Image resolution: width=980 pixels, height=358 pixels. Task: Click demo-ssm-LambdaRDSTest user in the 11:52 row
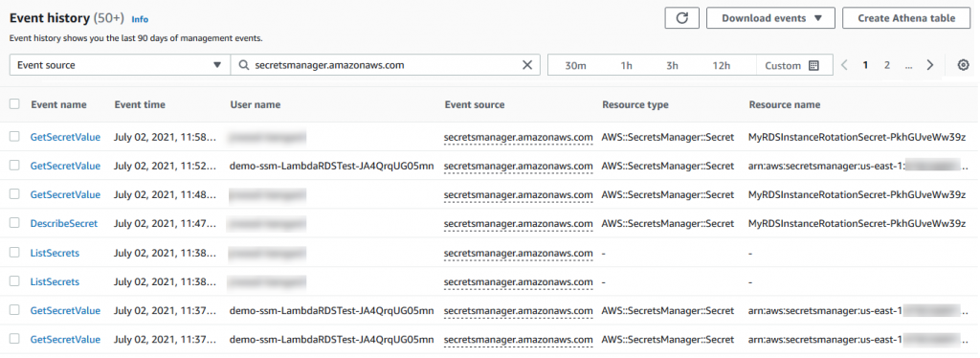point(332,166)
